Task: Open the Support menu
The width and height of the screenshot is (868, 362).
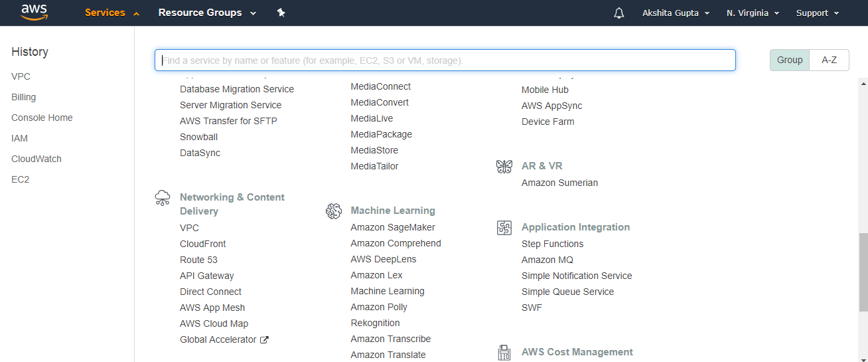Action: 818,13
